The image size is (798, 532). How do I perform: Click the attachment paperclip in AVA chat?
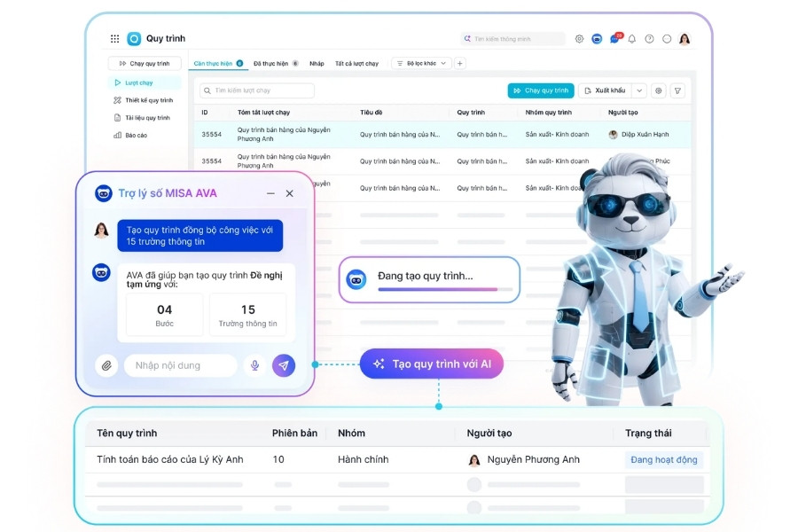106,365
